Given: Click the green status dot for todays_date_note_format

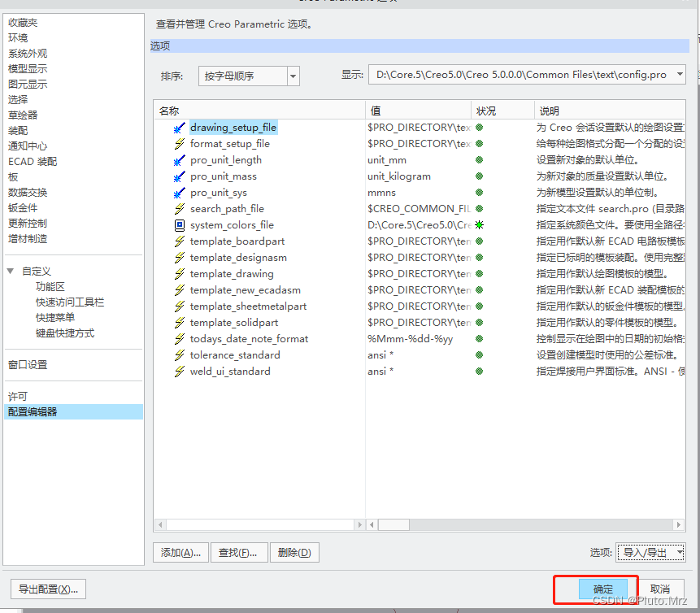Looking at the screenshot, I should (479, 339).
